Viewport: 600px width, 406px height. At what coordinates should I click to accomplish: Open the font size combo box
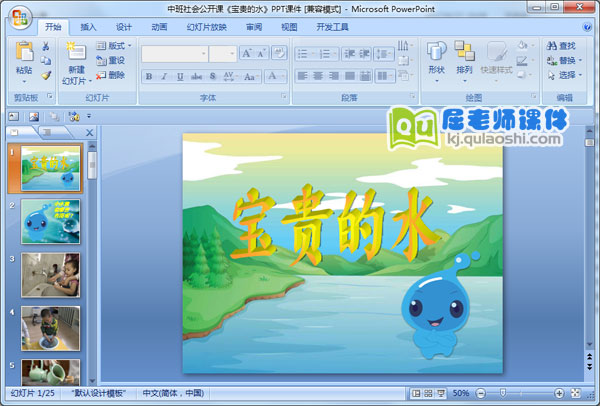tap(223, 54)
